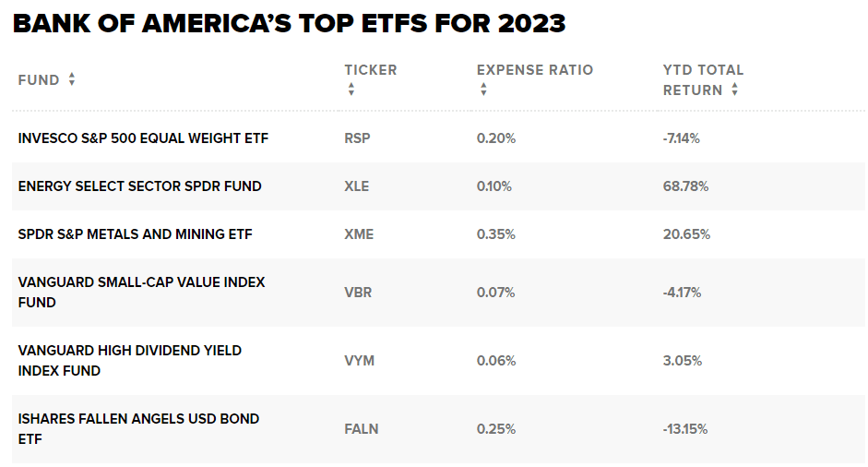Click the sort arrows beside YTD Total Return
The image size is (868, 467).
734,90
